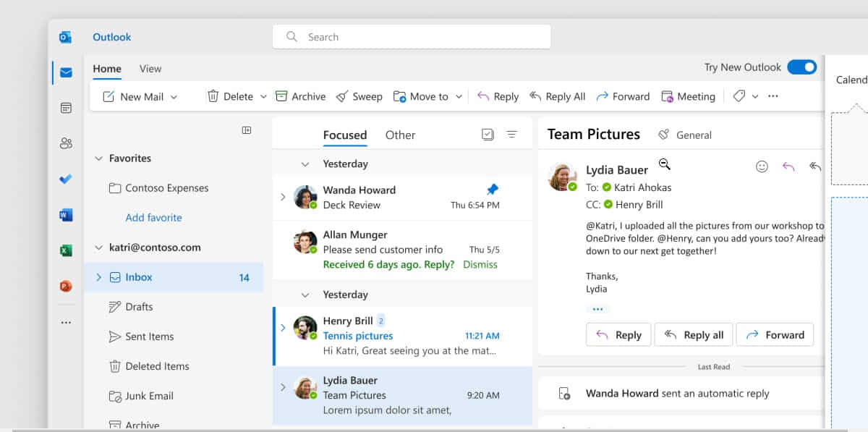Screen dimensions: 868x432
Task: Switch to the View ribbon tab
Action: (150, 69)
